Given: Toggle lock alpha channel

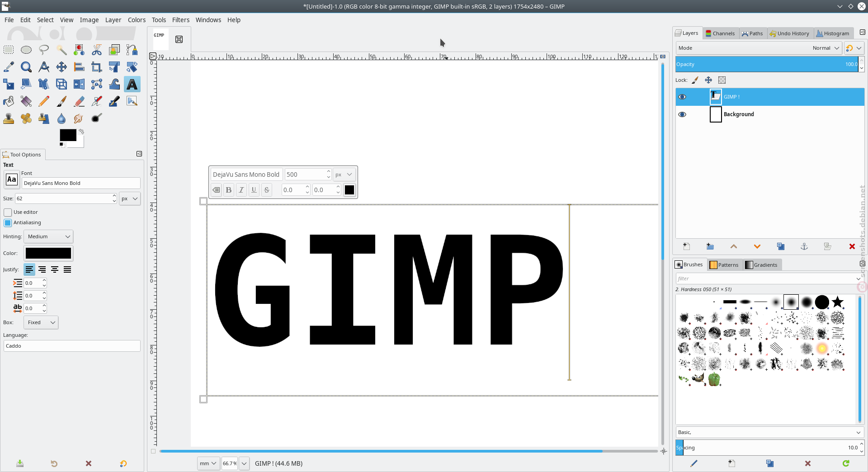Looking at the screenshot, I should pos(722,80).
